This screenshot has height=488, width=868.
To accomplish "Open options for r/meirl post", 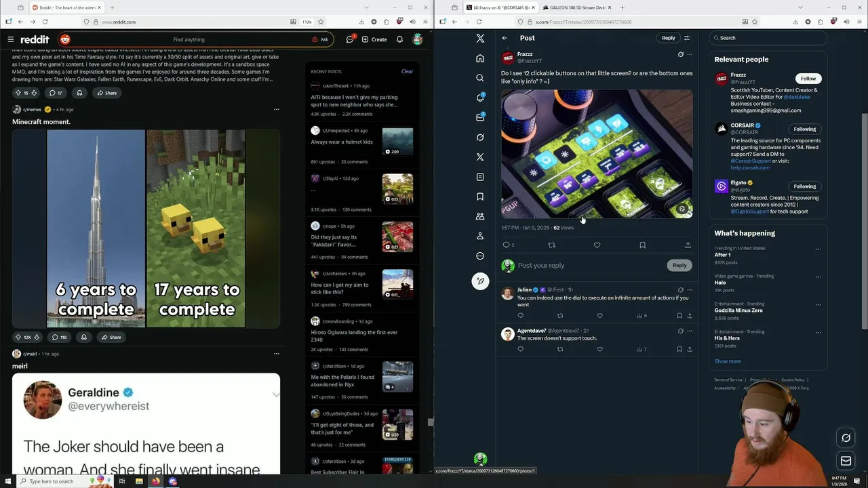I will 276,354.
